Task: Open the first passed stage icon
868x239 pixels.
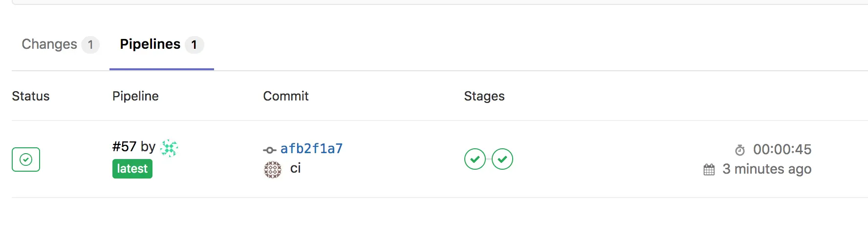Action: tap(475, 159)
